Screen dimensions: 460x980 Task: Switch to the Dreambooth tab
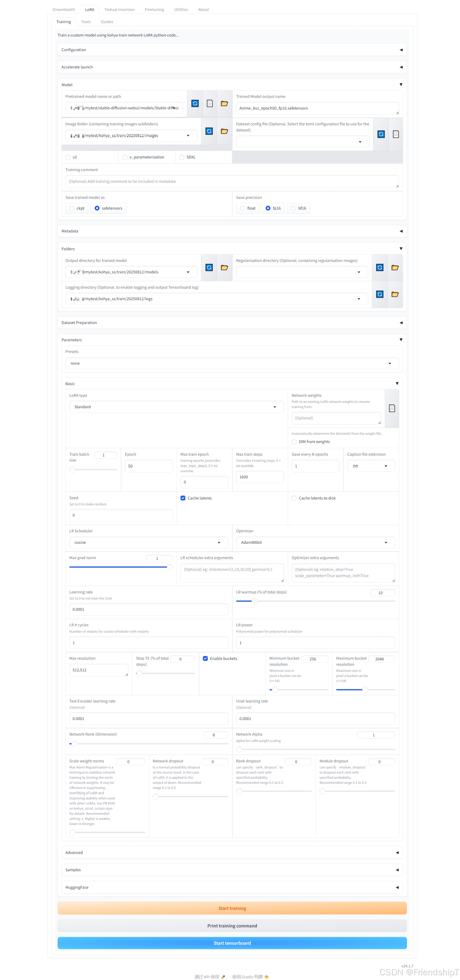[x=63, y=9]
